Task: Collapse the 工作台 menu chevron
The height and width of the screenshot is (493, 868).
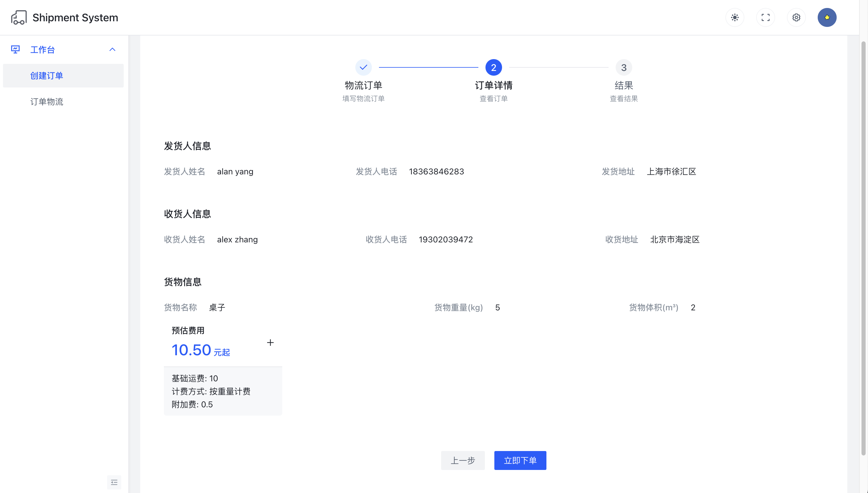Action: pos(112,49)
